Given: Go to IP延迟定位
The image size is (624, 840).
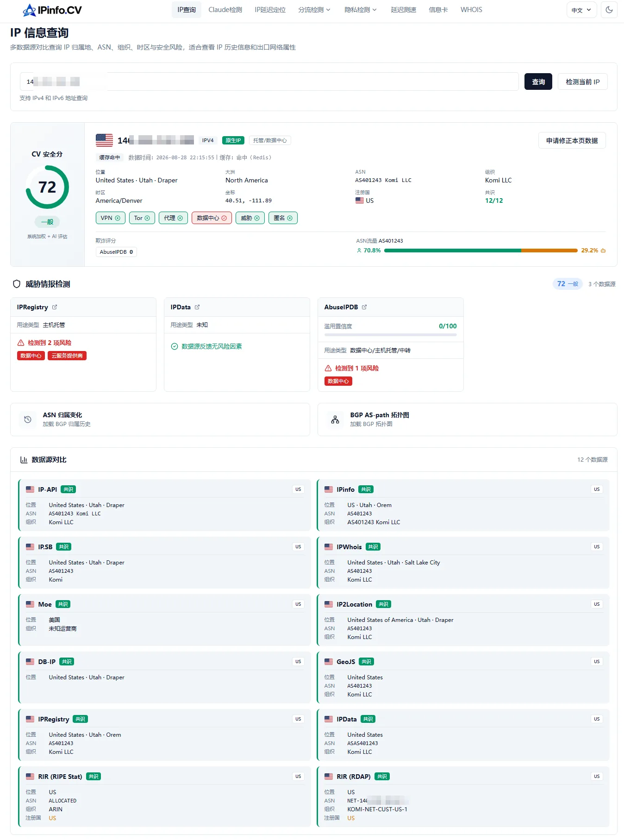Looking at the screenshot, I should (270, 10).
